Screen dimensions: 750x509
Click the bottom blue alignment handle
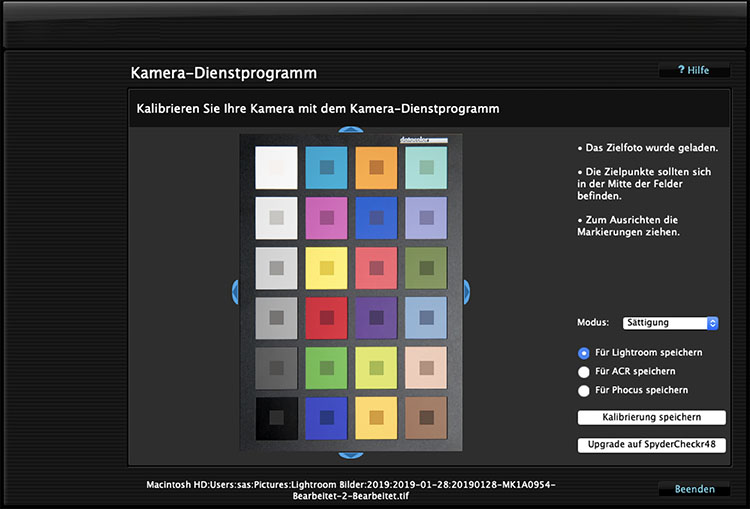[x=351, y=455]
